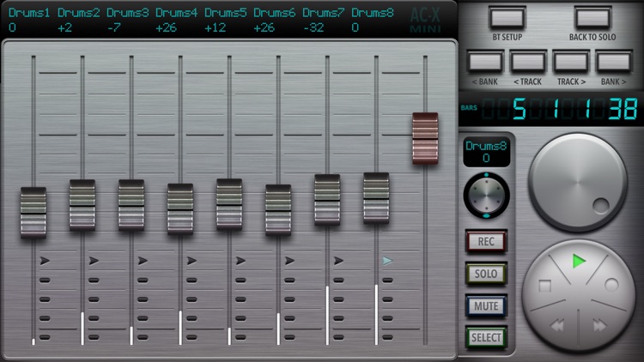Click the BARS position counter display
This screenshot has width=644, height=362.
(550, 109)
